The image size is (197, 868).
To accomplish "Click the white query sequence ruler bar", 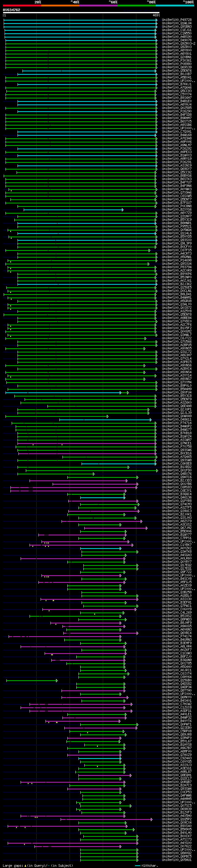I will coord(81,13).
